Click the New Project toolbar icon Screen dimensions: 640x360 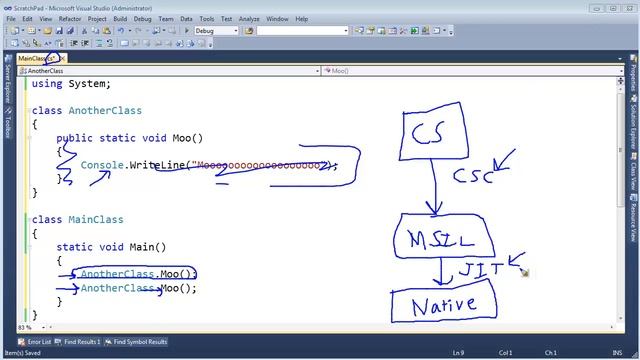click(x=15, y=31)
